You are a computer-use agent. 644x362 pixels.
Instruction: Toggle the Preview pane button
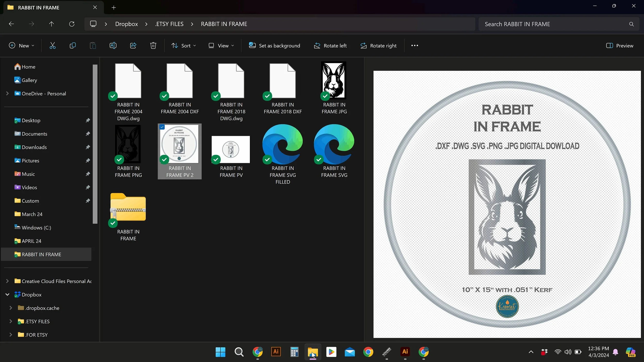620,46
